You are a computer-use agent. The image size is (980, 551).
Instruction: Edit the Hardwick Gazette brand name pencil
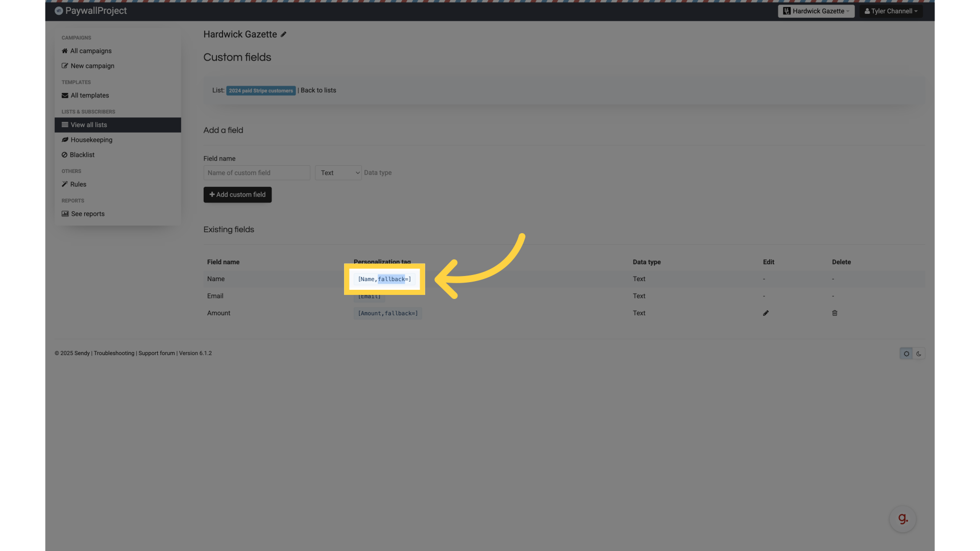click(x=284, y=35)
